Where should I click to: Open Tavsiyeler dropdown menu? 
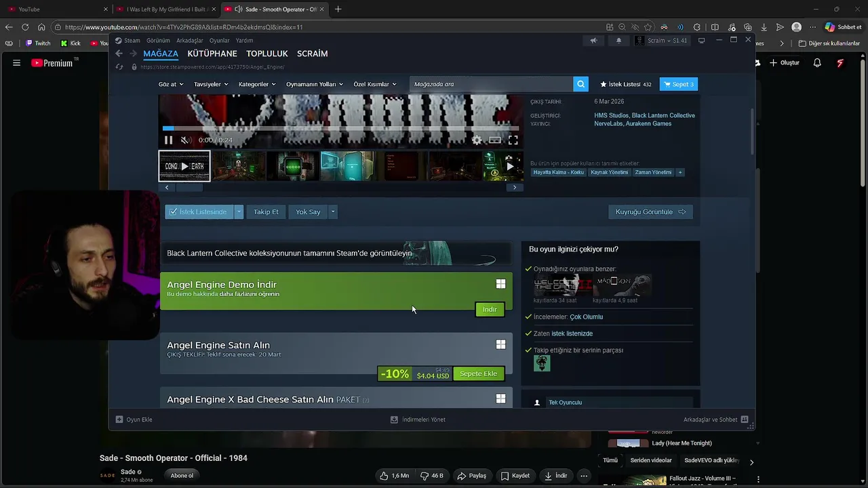point(212,84)
